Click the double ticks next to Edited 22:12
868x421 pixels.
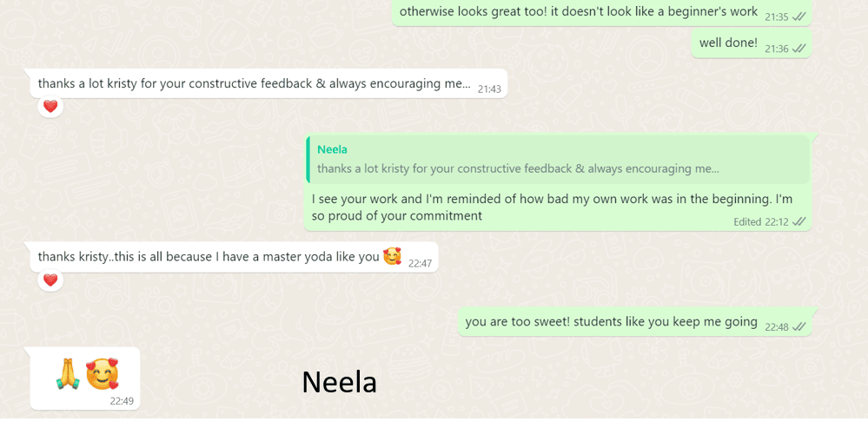(x=798, y=222)
